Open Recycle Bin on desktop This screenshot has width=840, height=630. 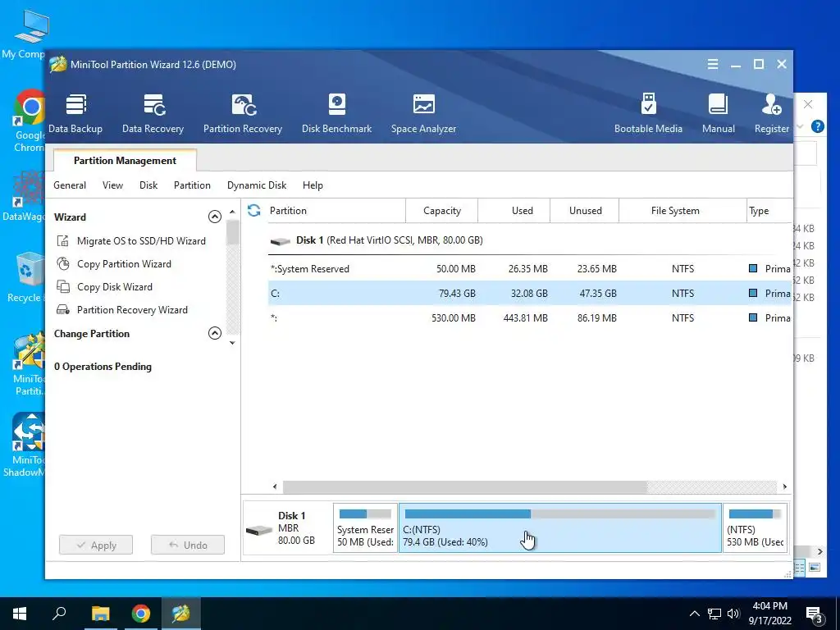pyautogui.click(x=27, y=277)
